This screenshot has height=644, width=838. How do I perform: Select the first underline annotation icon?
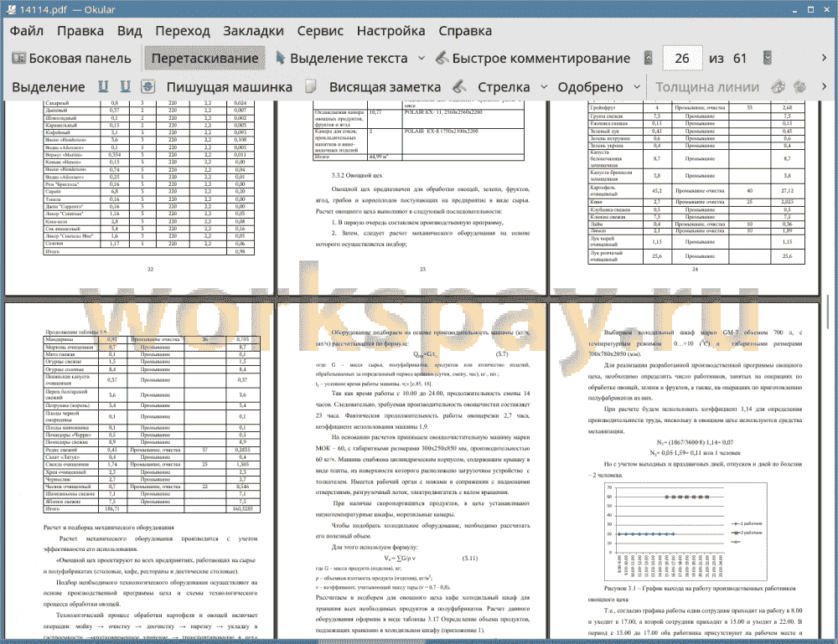click(x=103, y=86)
